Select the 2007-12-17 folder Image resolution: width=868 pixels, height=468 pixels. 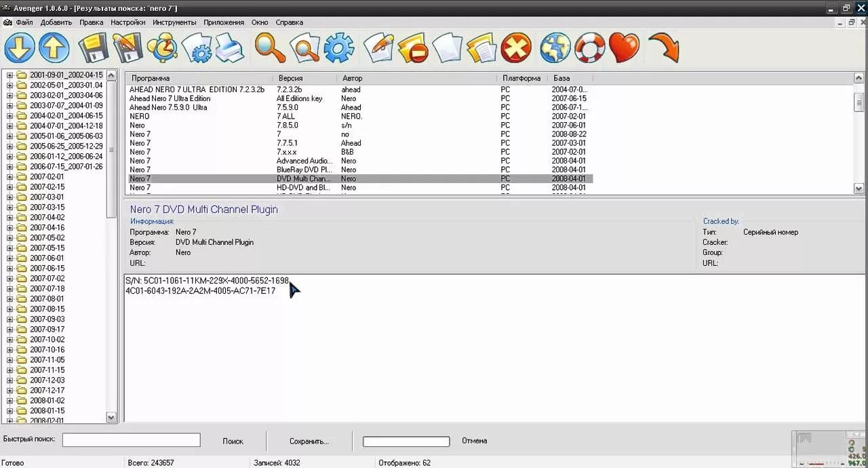(47, 391)
